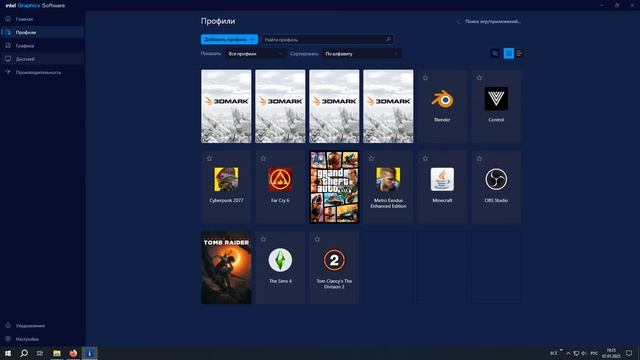
Task: Star the Sims 4 profile as favorite
Action: [263, 239]
